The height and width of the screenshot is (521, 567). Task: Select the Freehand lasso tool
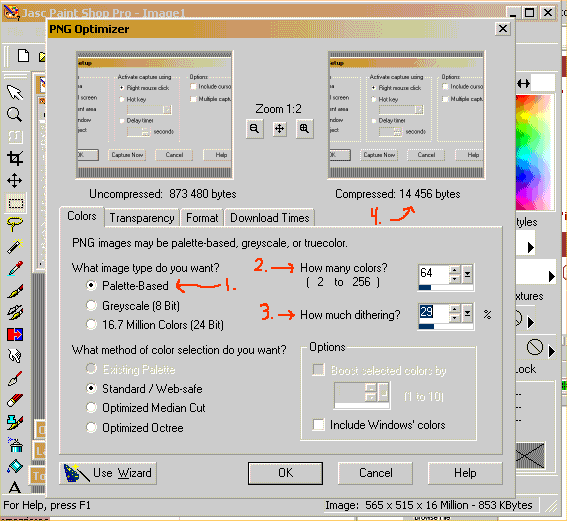click(14, 224)
